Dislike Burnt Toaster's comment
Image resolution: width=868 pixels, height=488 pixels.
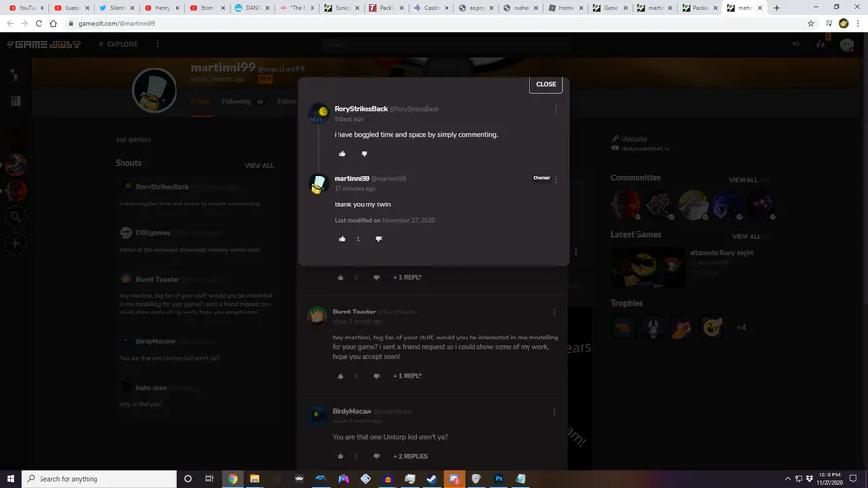[x=376, y=376]
